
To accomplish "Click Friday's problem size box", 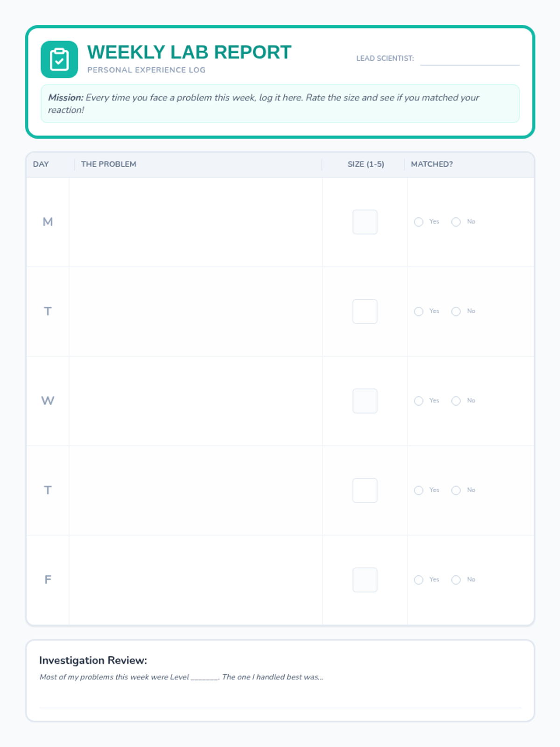I will click(365, 580).
